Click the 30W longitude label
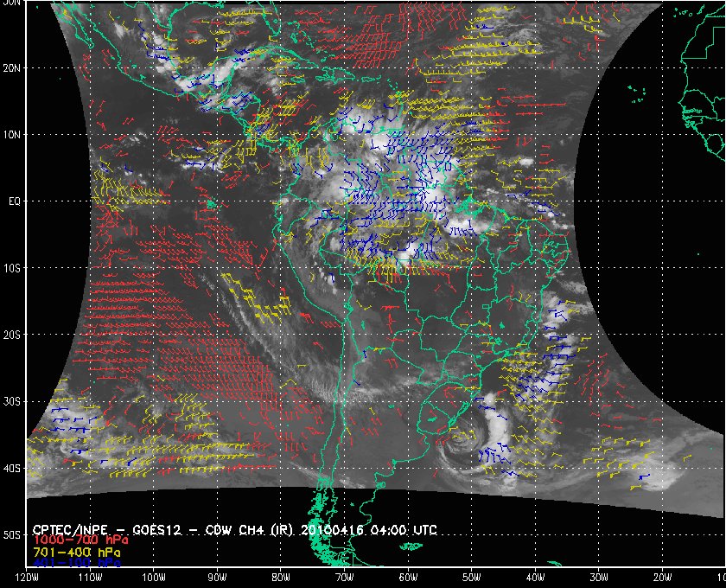The height and width of the screenshot is (588, 726). (x=599, y=578)
